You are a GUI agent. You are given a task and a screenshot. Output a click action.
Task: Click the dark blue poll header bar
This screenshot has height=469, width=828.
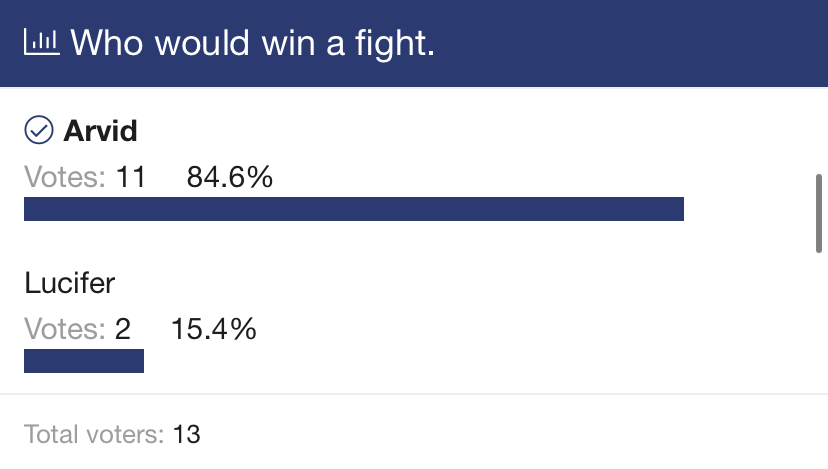[x=414, y=43]
